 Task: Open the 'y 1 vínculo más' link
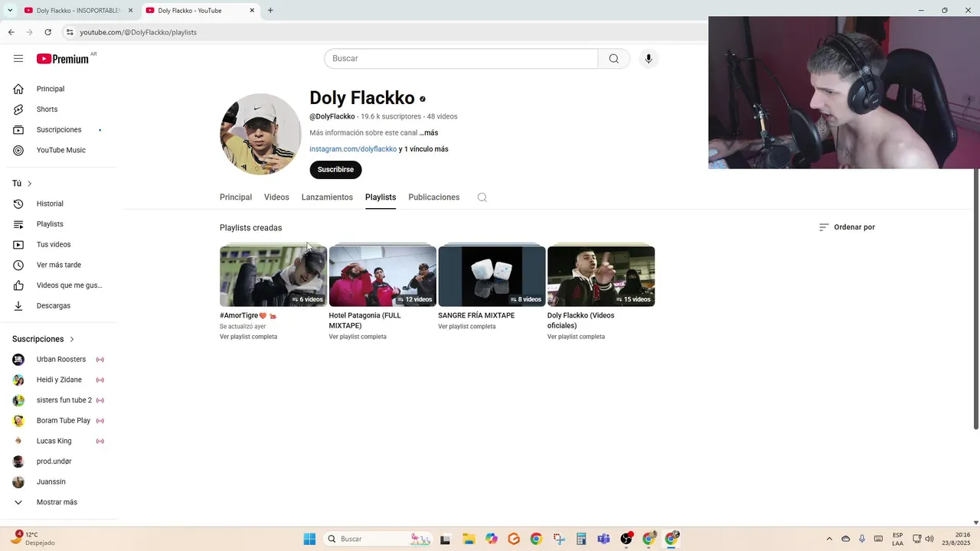[423, 149]
